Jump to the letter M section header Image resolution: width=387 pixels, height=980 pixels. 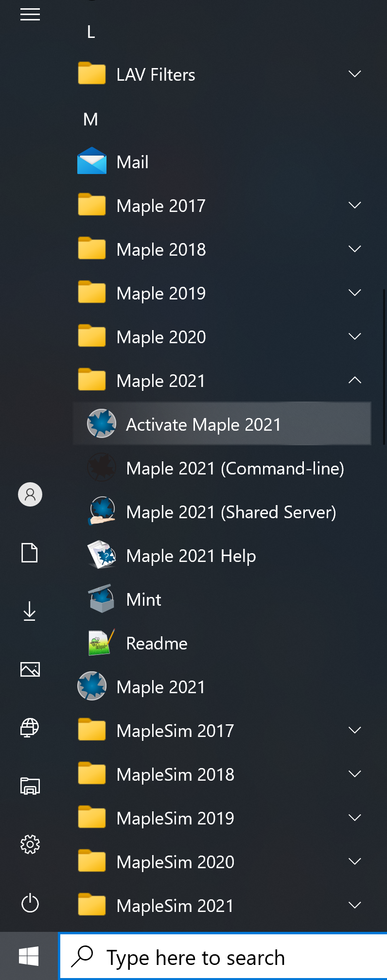91,119
